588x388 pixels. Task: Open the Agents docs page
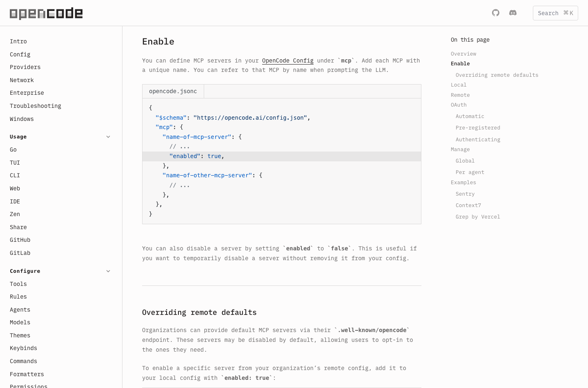coord(20,310)
